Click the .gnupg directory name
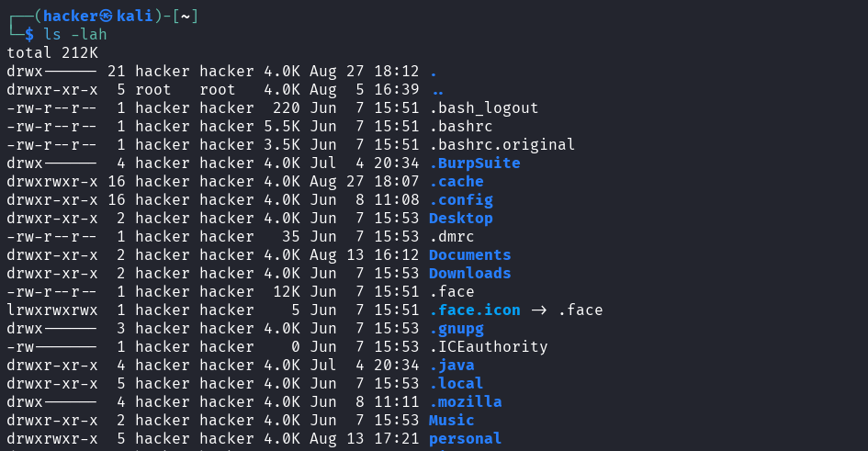This screenshot has width=868, height=451. 456,328
